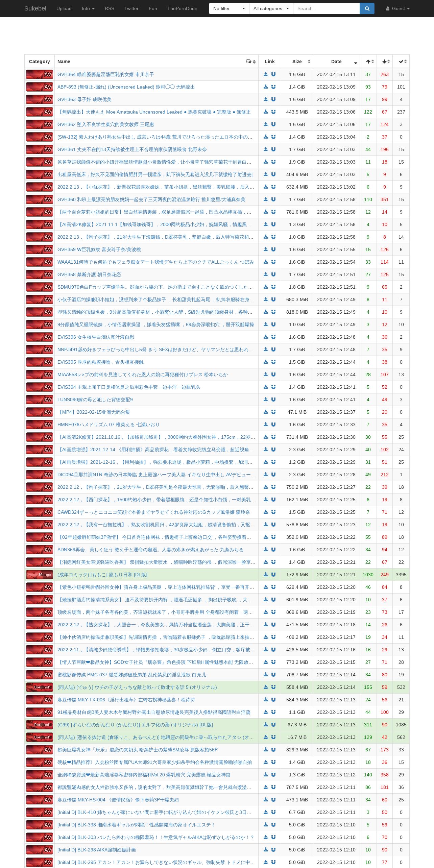This screenshot has height=868, width=434.
Task: Expand the Info menu in navbar
Action: pyautogui.click(x=88, y=8)
